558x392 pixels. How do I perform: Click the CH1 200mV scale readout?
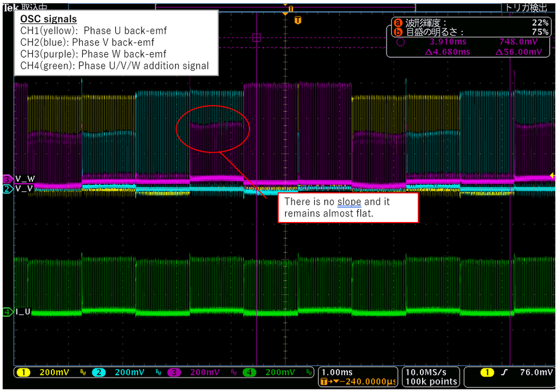(54, 372)
